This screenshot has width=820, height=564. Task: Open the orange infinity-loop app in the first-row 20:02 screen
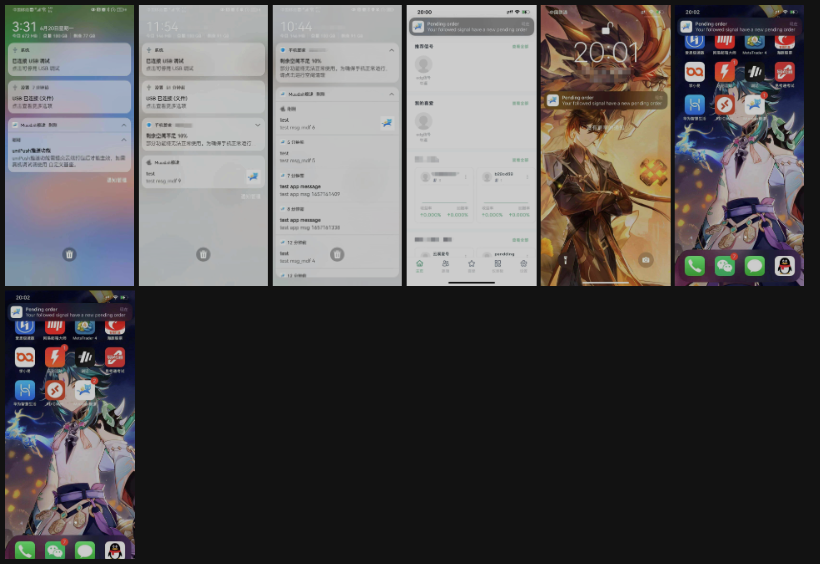(694, 72)
